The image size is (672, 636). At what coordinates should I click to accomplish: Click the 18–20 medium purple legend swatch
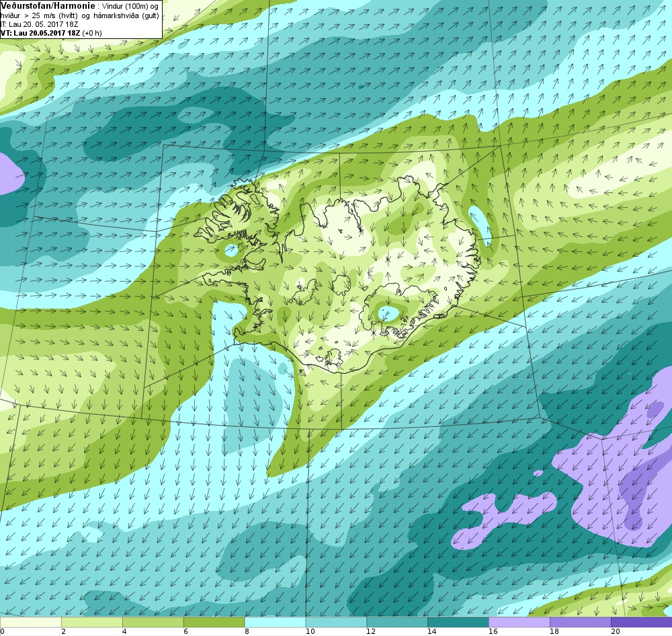[x=581, y=623]
